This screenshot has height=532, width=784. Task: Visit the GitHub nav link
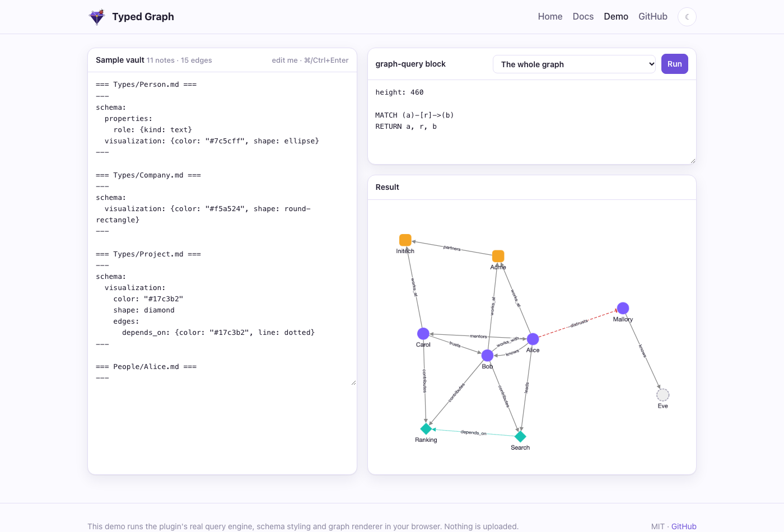click(653, 17)
